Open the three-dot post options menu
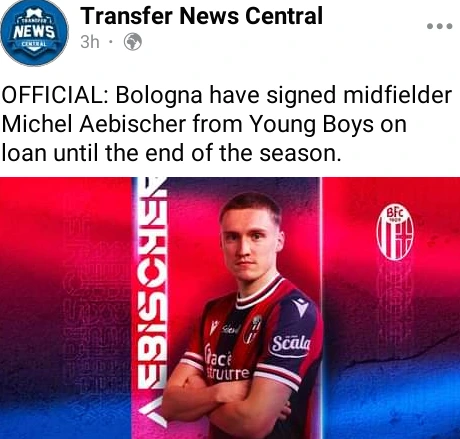Screen dimensions: 460x439 pyautogui.click(x=440, y=26)
